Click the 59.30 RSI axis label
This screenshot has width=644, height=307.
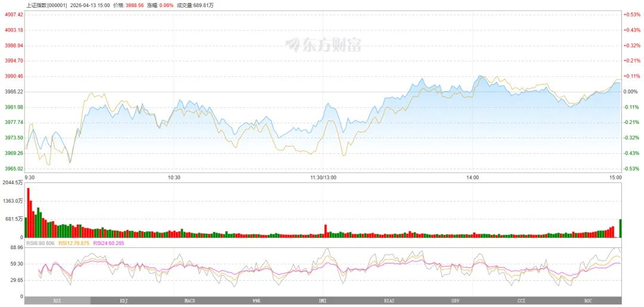click(17, 264)
